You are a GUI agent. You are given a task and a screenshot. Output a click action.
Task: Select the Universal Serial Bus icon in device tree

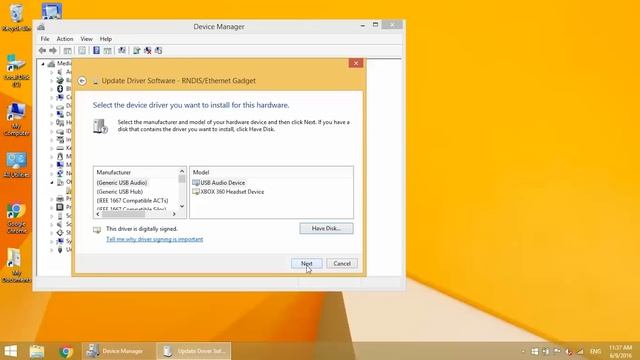pyautogui.click(x=60, y=249)
